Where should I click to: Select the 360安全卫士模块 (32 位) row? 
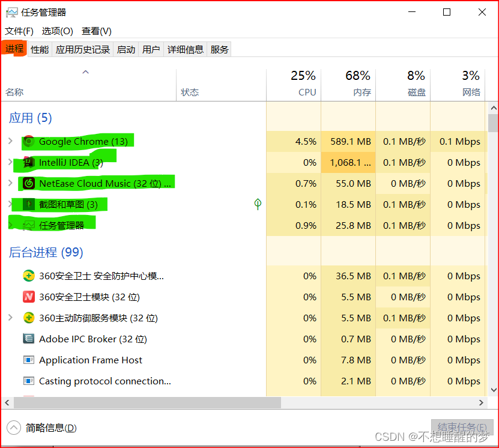click(244, 297)
